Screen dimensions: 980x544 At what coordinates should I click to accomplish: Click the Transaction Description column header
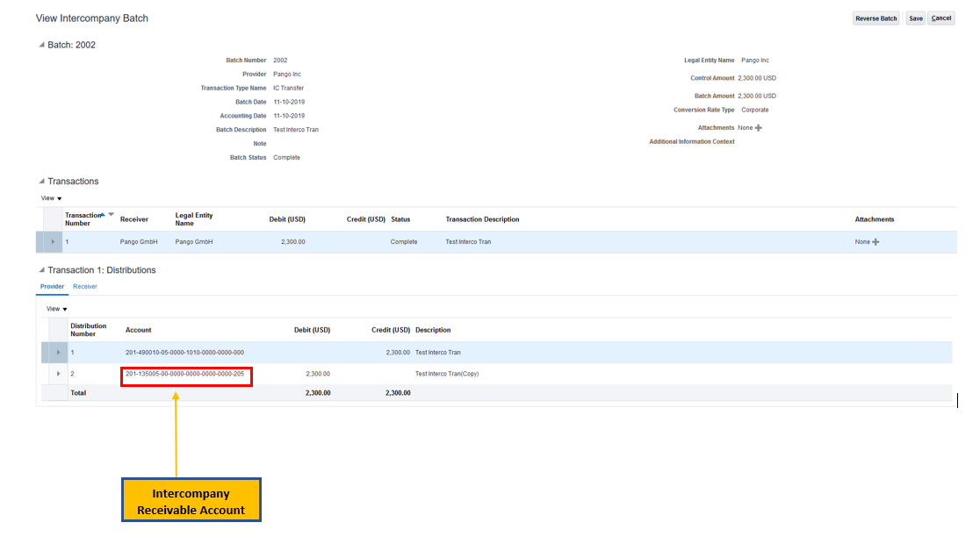482,219
